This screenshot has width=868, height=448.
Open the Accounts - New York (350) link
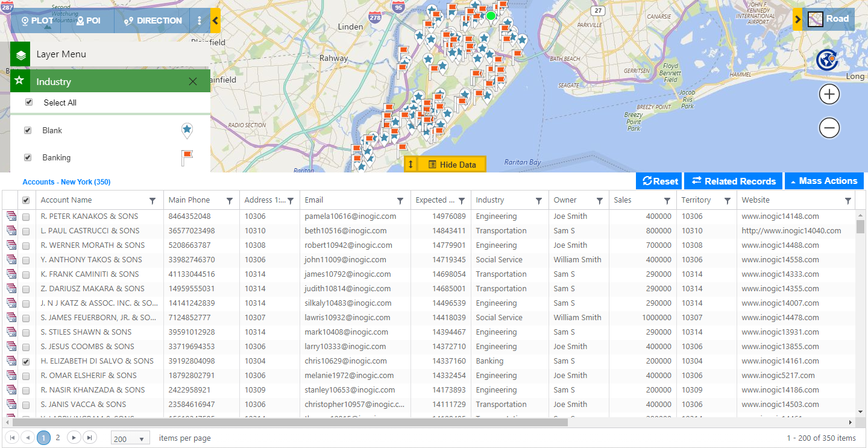coord(66,181)
